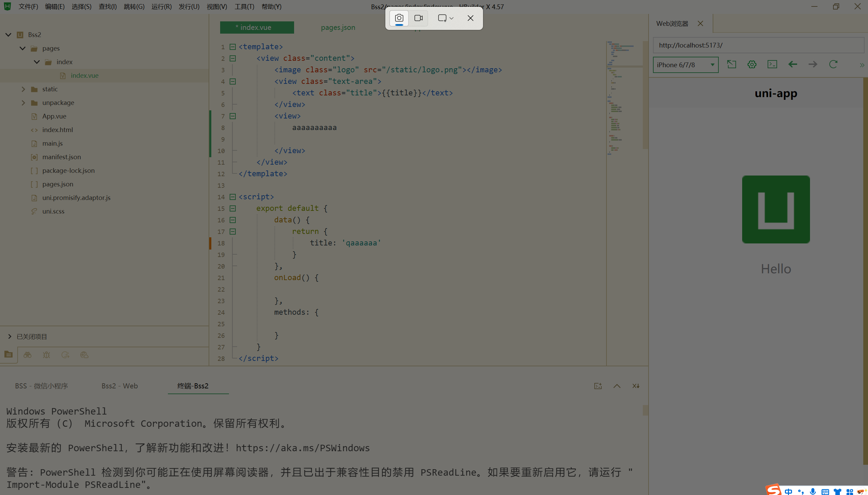
Task: Open the Sogou soft keyboard icon
Action: (825, 492)
